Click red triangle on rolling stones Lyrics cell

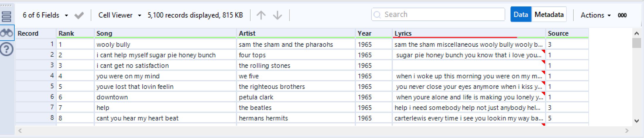tap(543, 62)
